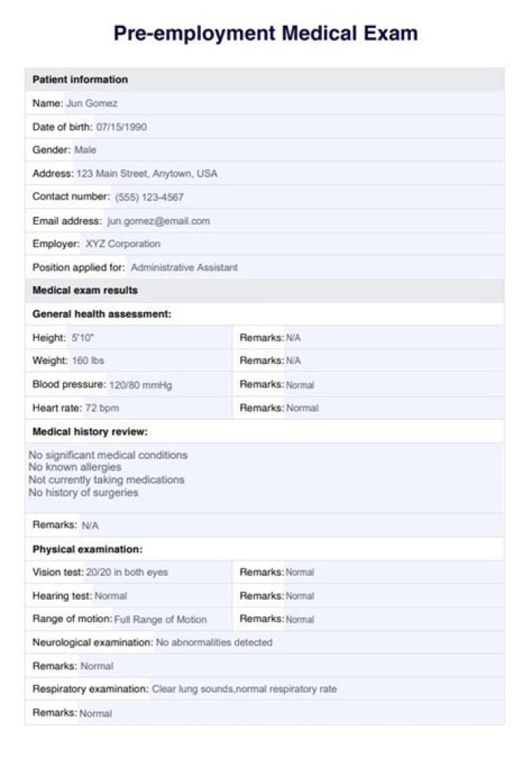Edit the Position applied for field
The width and height of the screenshot is (532, 758).
tap(184, 268)
